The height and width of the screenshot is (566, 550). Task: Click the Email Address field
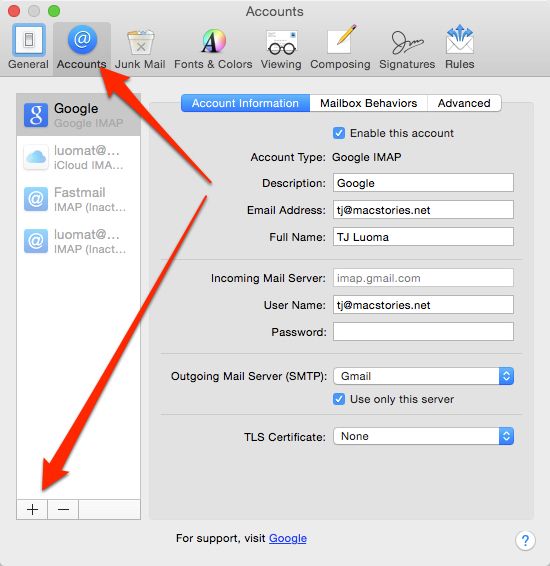pyautogui.click(x=423, y=210)
